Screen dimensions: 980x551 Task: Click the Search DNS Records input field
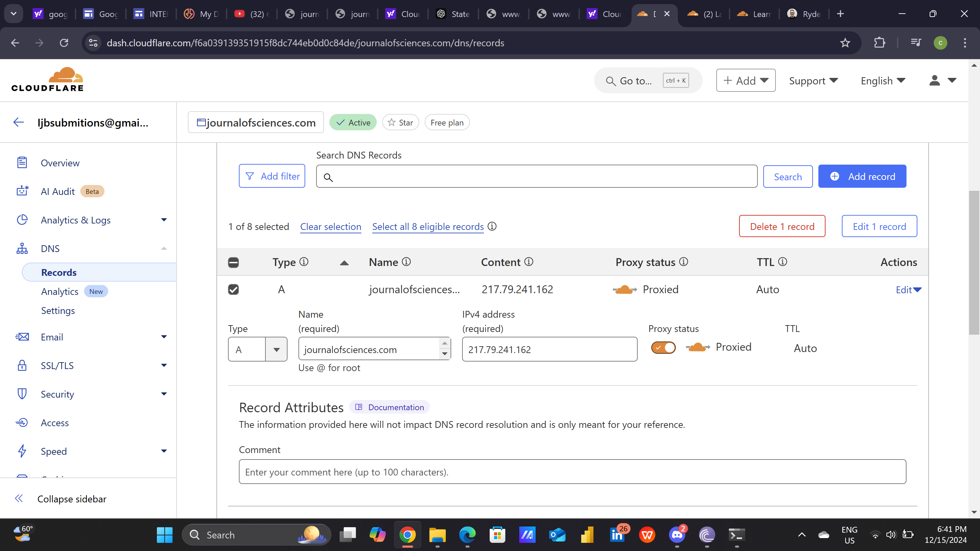click(536, 177)
